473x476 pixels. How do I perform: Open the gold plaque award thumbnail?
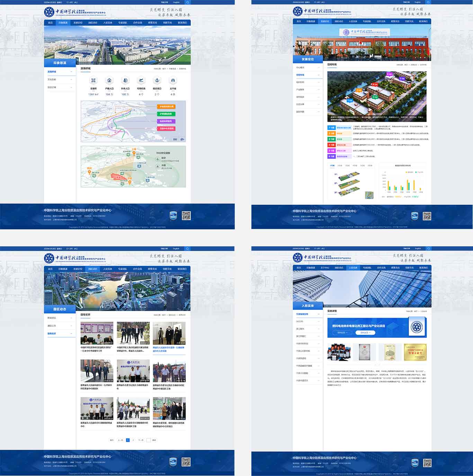415,352
